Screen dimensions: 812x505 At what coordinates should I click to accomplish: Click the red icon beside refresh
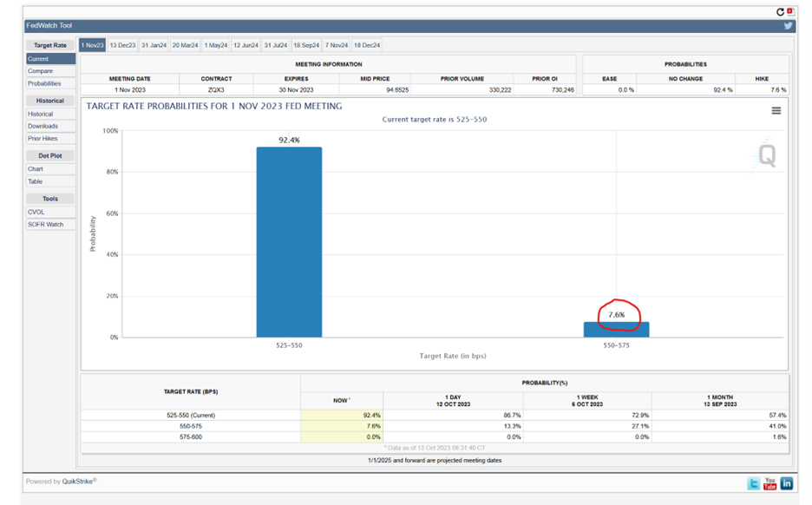(790, 11)
